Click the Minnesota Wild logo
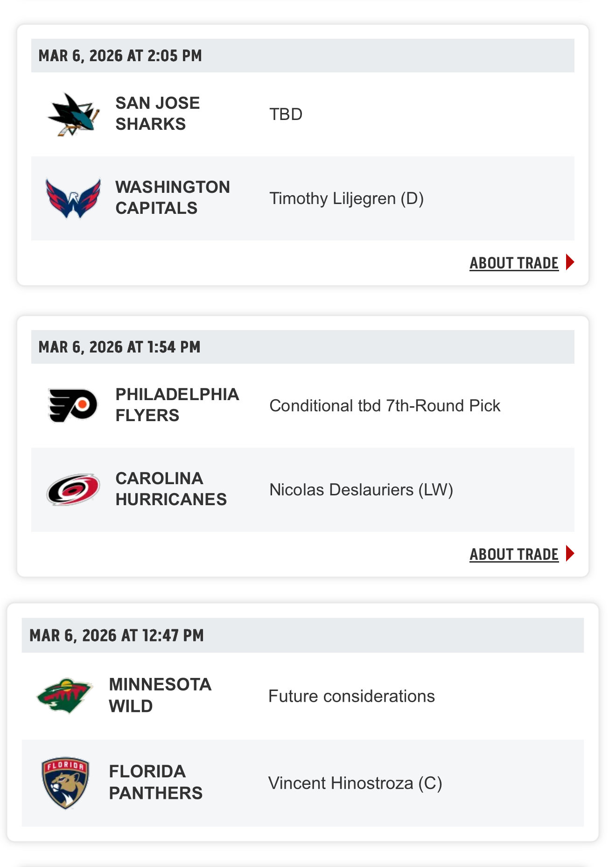The height and width of the screenshot is (867, 616). pos(65,696)
